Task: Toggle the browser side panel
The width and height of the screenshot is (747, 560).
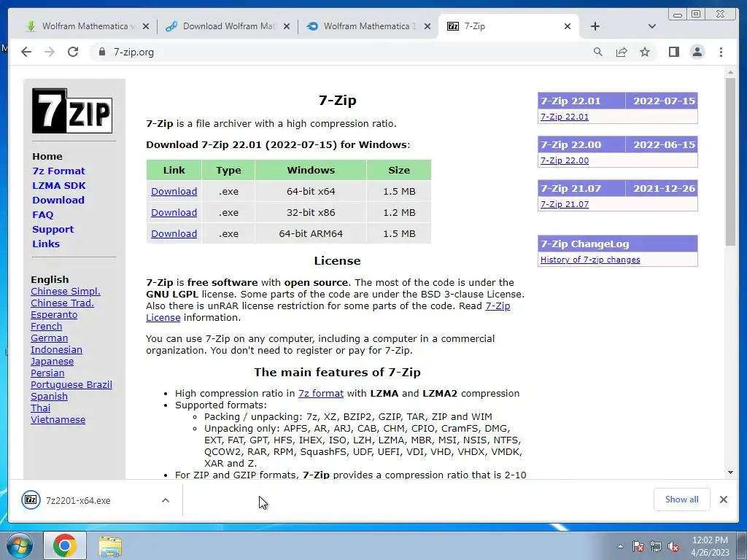Action: 673,52
